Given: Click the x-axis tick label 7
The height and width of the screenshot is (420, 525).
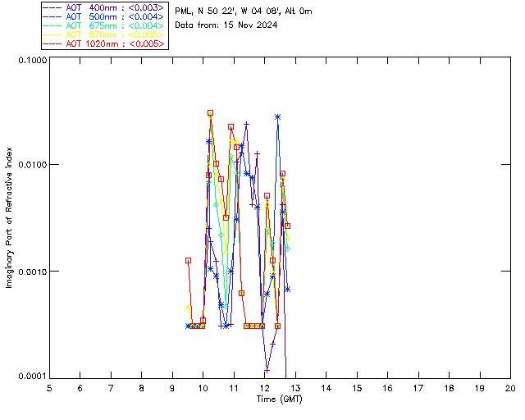Looking at the screenshot, I should pyautogui.click(x=111, y=388).
